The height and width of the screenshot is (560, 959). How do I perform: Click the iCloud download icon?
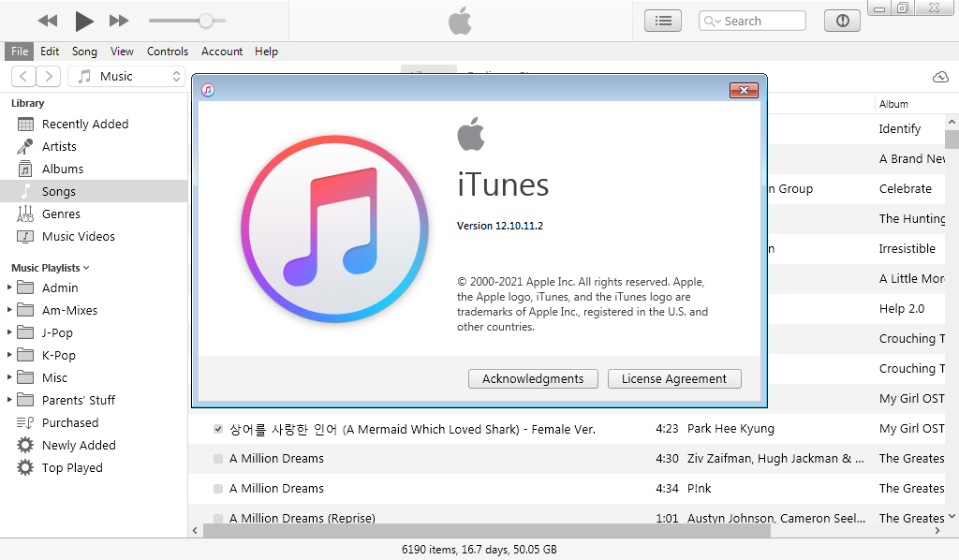click(x=940, y=77)
